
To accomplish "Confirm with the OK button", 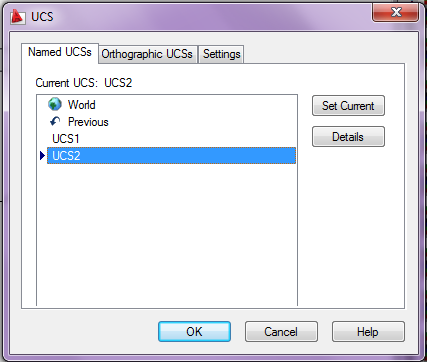I will click(194, 332).
